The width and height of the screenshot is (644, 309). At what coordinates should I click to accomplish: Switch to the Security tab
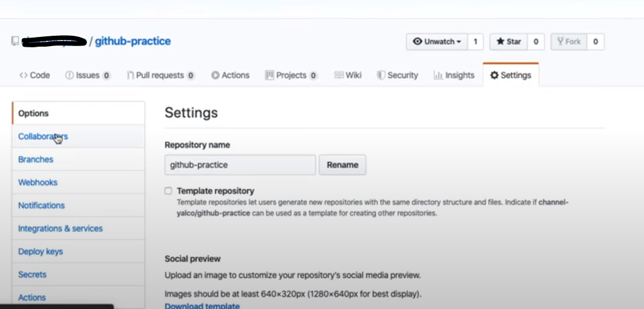(397, 75)
